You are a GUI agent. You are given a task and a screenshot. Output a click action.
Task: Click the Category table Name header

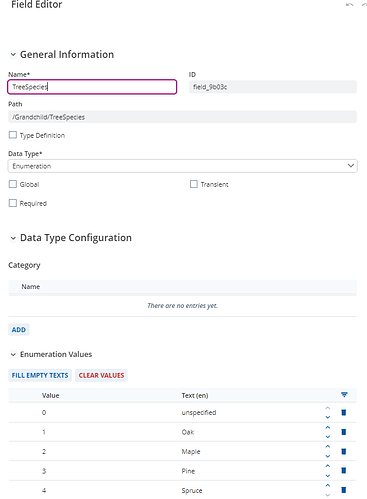coord(31,287)
